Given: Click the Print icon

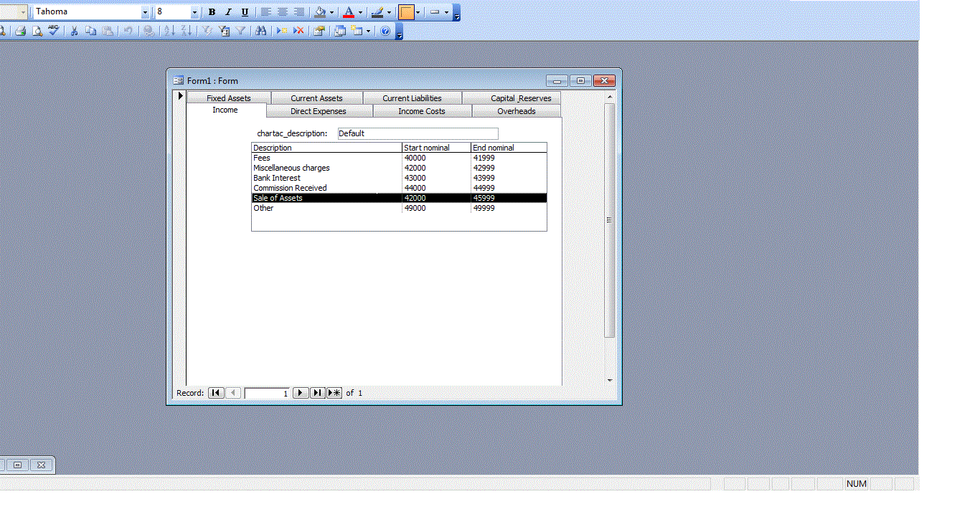Looking at the screenshot, I should (21, 31).
